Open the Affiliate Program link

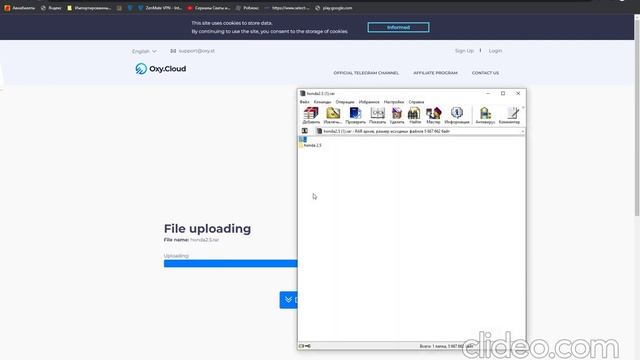(435, 73)
